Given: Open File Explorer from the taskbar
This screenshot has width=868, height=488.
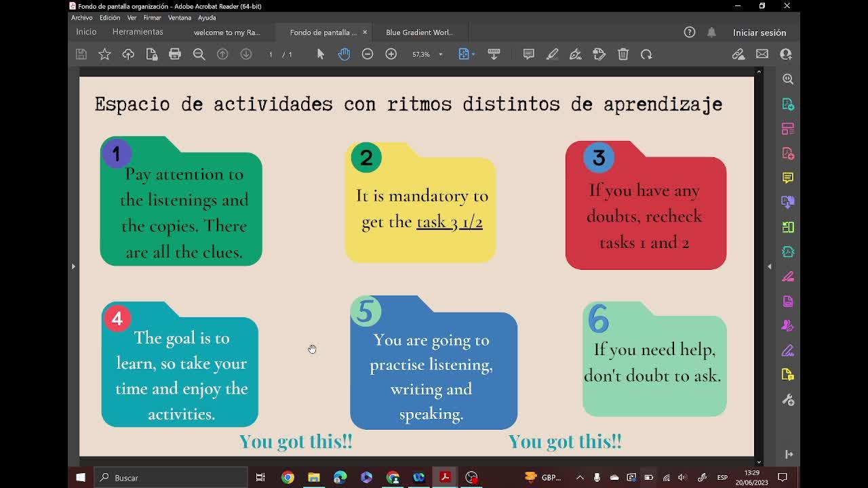Looking at the screenshot, I should pyautogui.click(x=313, y=478).
